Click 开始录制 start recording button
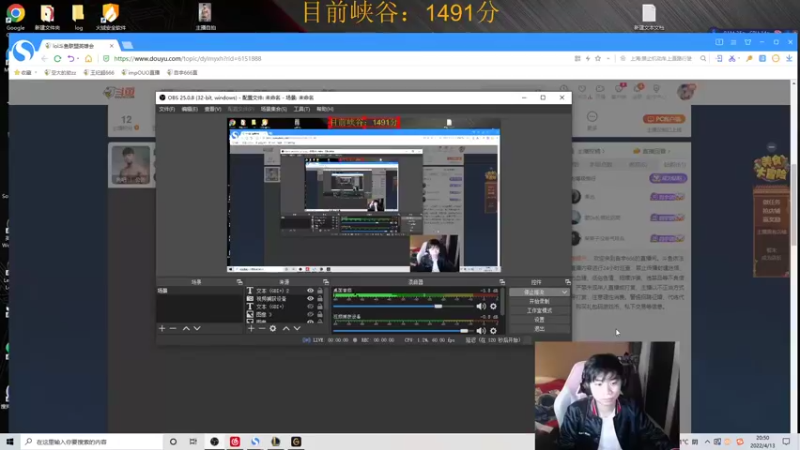This screenshot has height=450, width=800. [539, 302]
